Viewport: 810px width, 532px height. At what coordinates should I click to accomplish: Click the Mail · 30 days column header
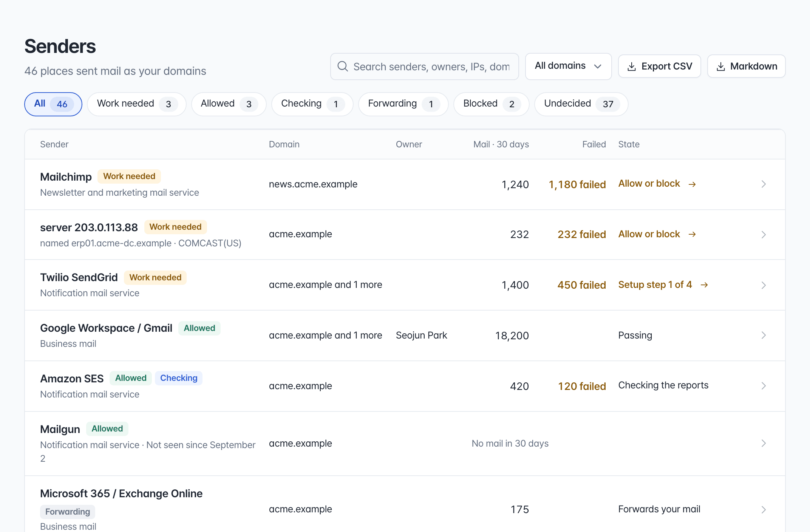[x=501, y=144]
